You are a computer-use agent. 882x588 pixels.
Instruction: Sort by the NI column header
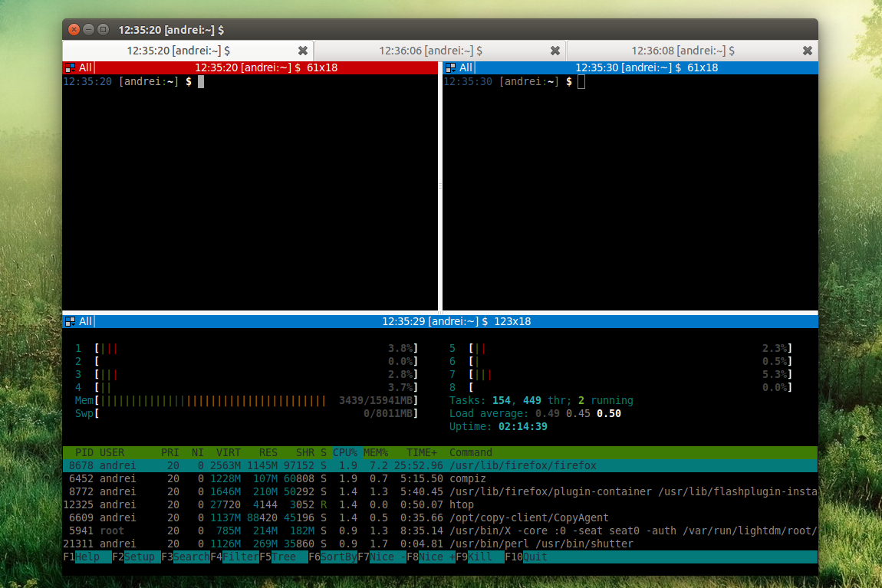197,452
